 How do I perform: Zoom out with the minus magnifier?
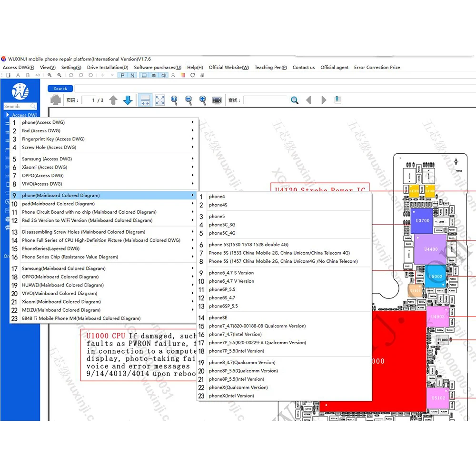point(188,100)
